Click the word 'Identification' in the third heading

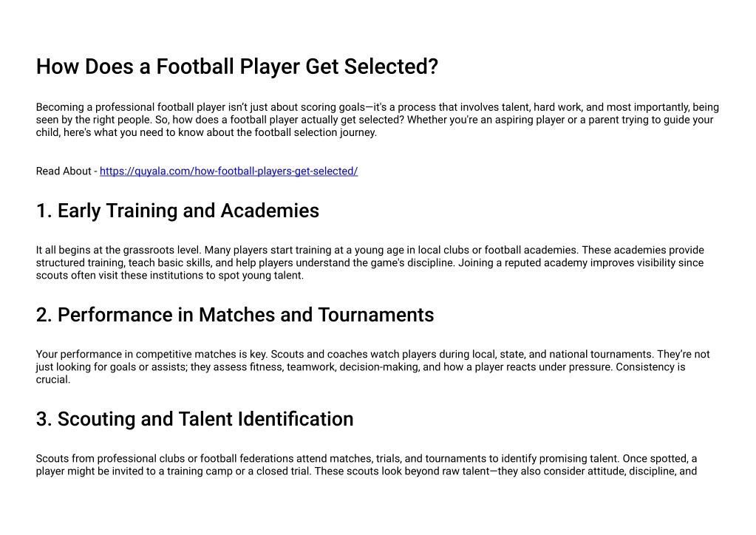pyautogui.click(x=296, y=419)
